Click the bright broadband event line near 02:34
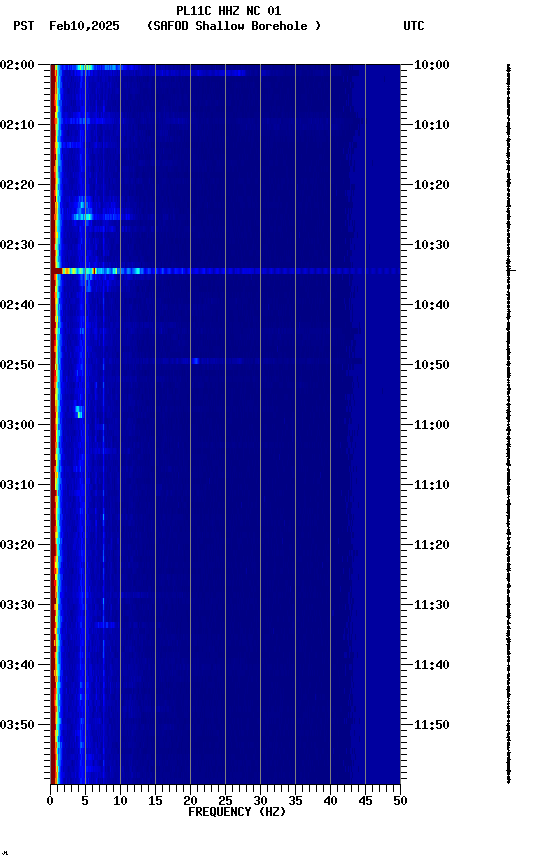Viewport: 552px width, 864px height. (x=227, y=271)
